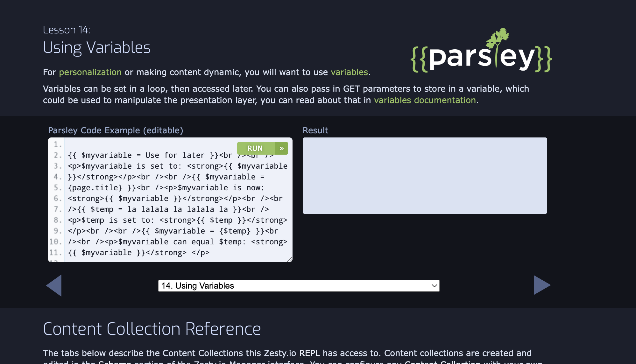The width and height of the screenshot is (636, 364).
Task: Click the code editor resize grip
Action: click(290, 260)
